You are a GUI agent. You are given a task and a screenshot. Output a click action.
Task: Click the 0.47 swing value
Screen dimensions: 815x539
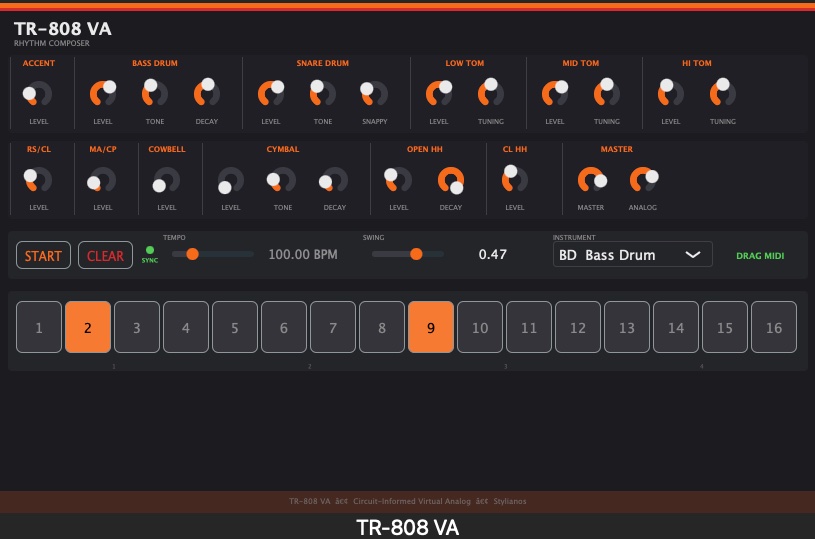click(492, 254)
